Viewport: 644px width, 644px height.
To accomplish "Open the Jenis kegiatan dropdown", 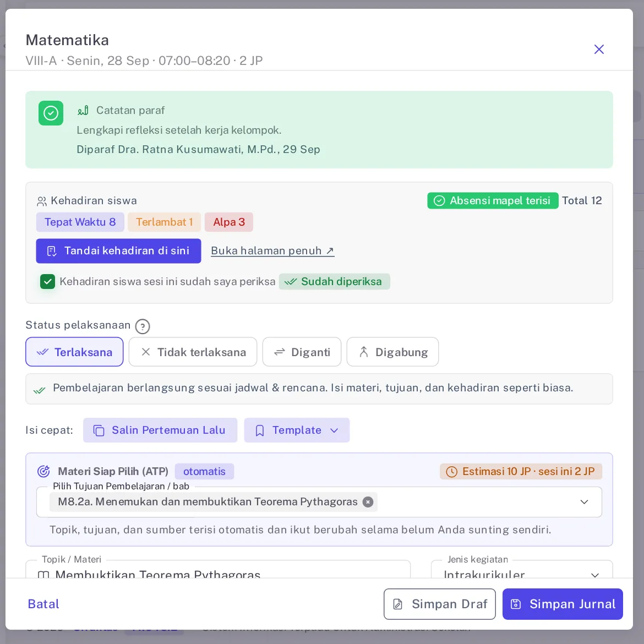I will [x=522, y=570].
